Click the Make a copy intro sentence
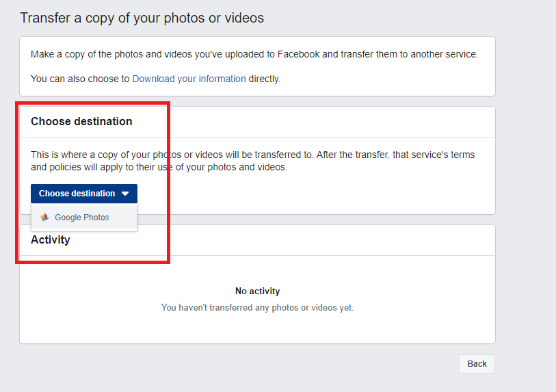This screenshot has width=556, height=392. click(254, 54)
